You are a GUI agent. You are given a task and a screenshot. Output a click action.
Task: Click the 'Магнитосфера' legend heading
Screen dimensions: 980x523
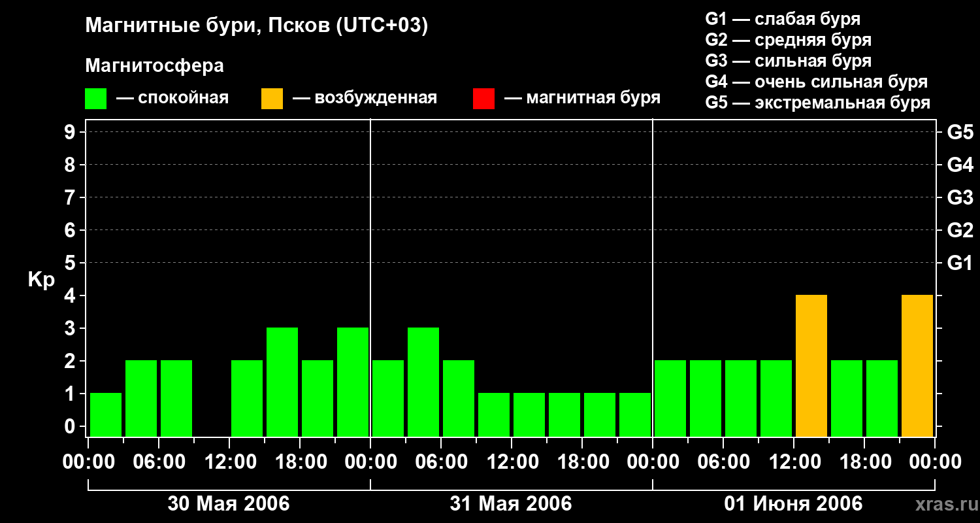click(x=155, y=66)
